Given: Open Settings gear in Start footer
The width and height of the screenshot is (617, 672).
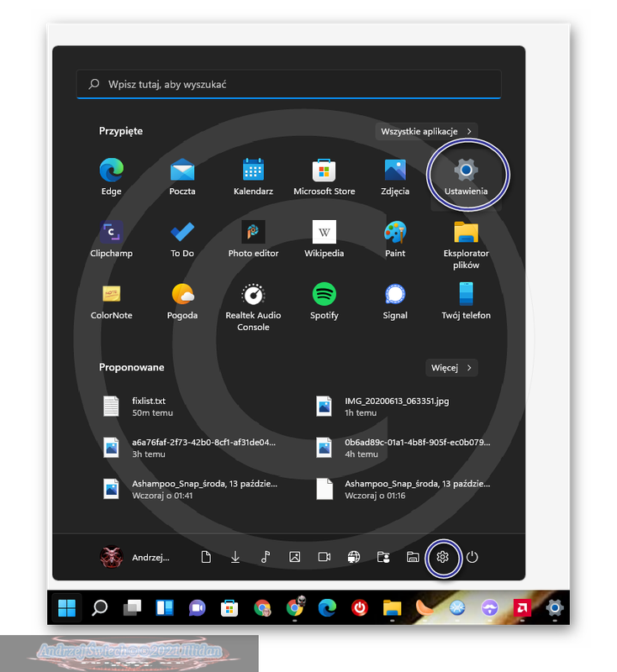Looking at the screenshot, I should pos(442,557).
